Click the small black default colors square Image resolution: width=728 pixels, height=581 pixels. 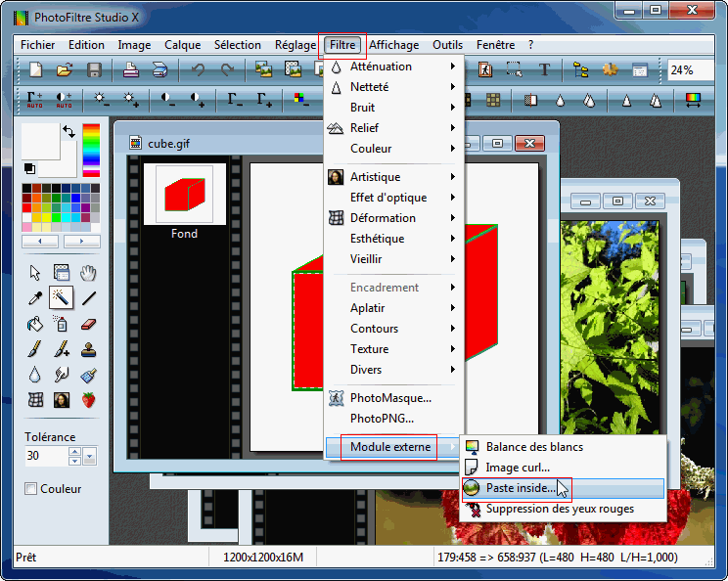coord(29,168)
